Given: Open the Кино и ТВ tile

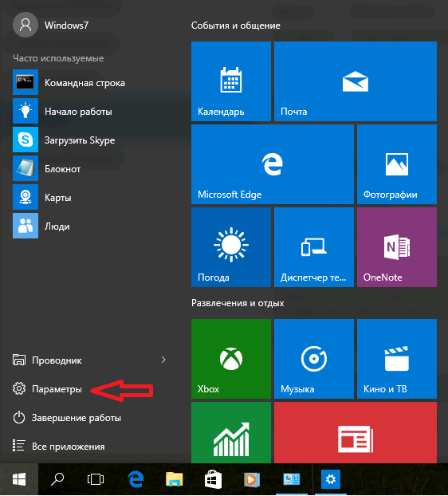Looking at the screenshot, I should (x=397, y=359).
